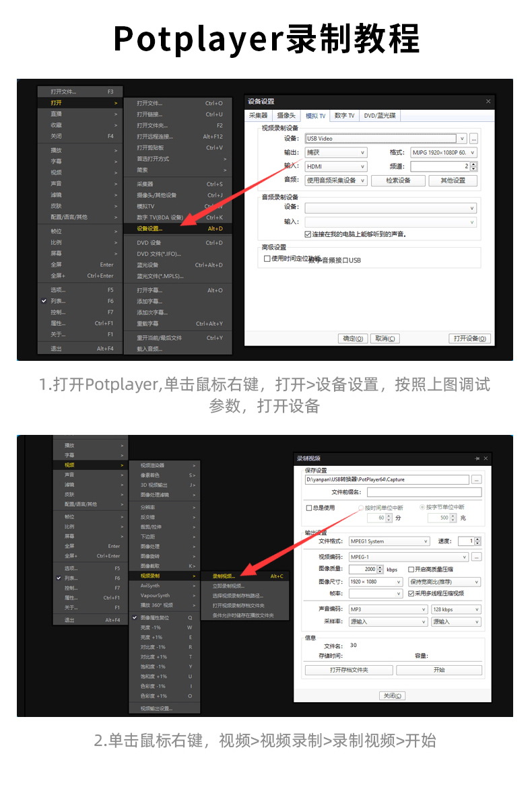Switch to 数字 TV tab
532x787 pixels.
tap(344, 115)
